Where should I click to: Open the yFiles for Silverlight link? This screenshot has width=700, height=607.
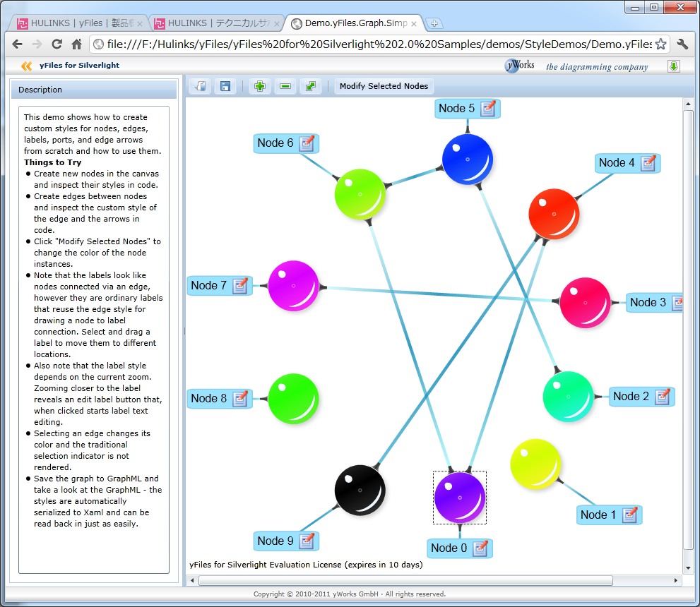click(79, 65)
